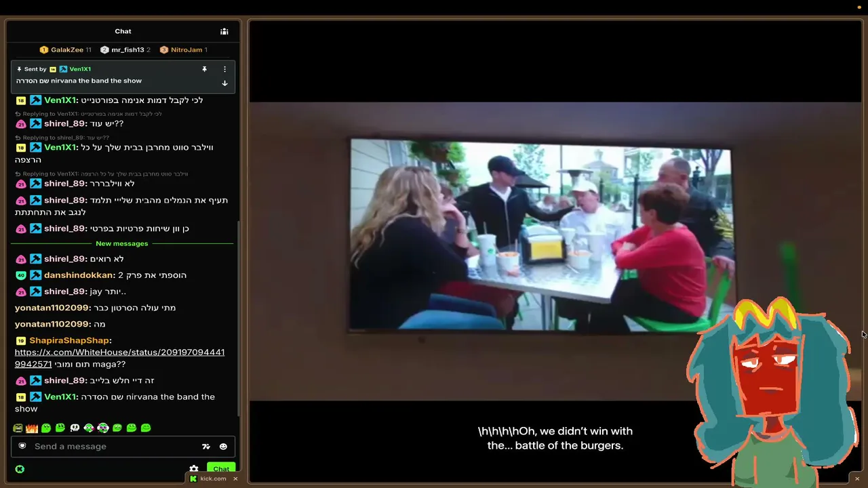Unpin the pinned message with the pin icon
This screenshot has width=868, height=488.
204,69
